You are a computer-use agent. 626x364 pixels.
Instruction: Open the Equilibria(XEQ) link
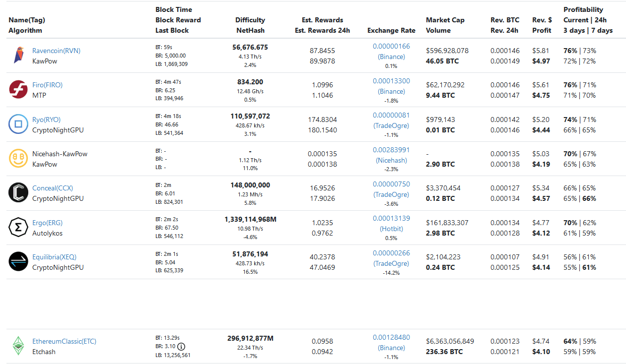pos(54,257)
